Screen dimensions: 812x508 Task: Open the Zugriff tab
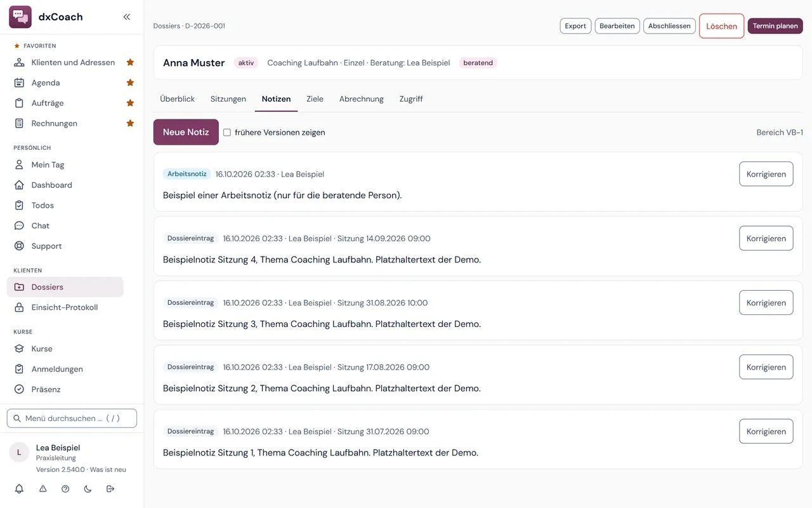[411, 99]
